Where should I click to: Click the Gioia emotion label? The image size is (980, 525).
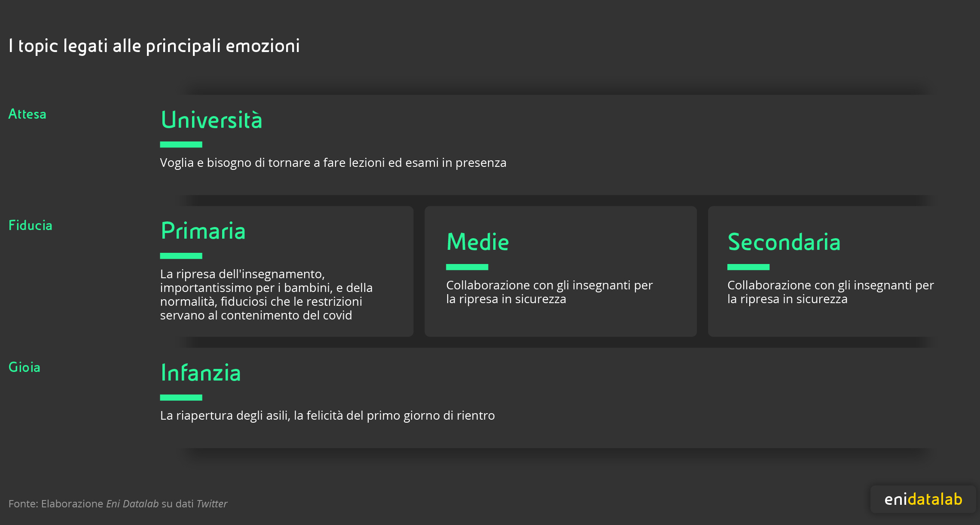coord(24,367)
